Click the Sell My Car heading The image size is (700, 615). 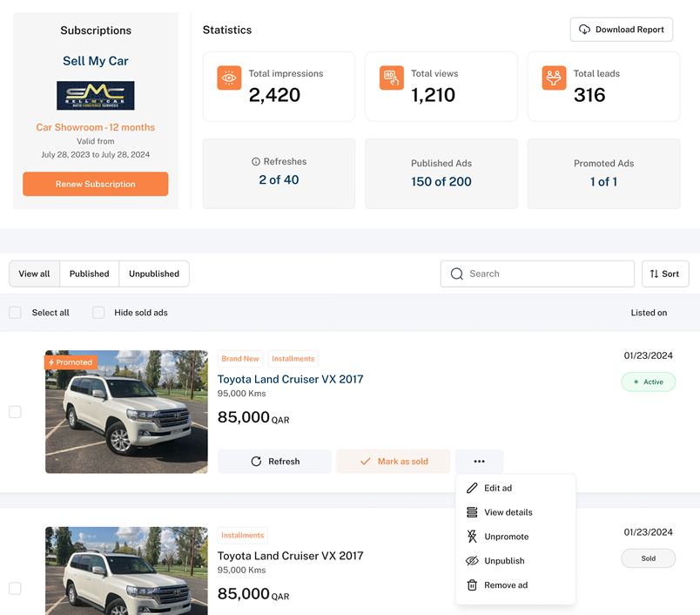pos(96,61)
